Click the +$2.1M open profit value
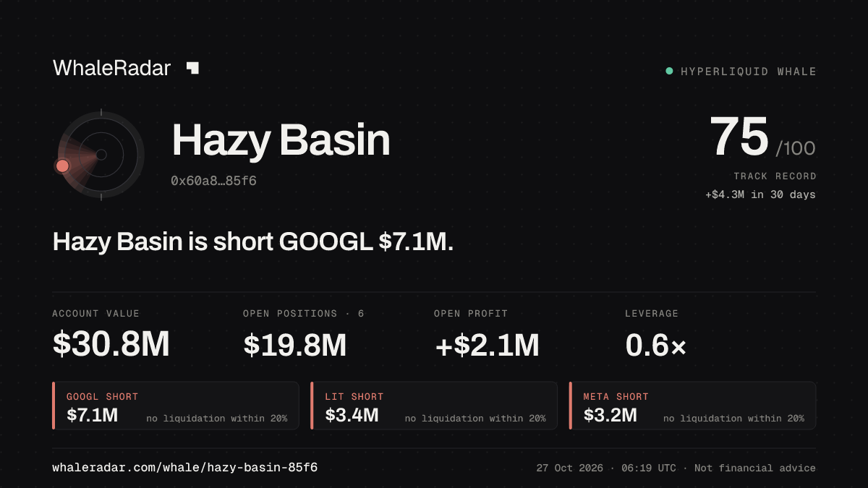The height and width of the screenshot is (488, 868). point(487,345)
